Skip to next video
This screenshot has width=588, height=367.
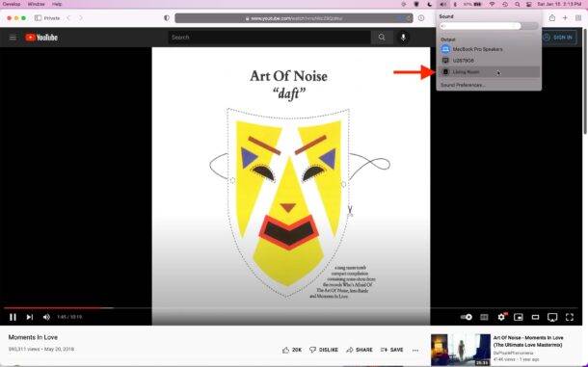click(x=30, y=317)
